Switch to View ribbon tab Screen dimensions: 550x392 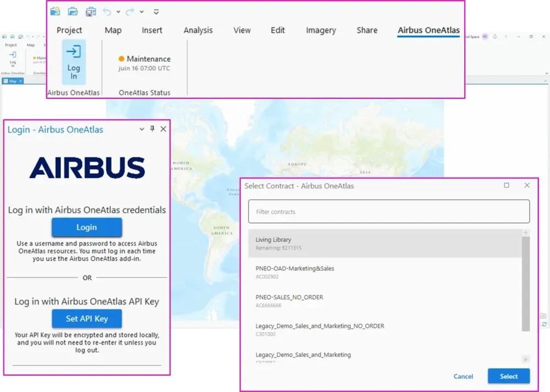point(242,30)
